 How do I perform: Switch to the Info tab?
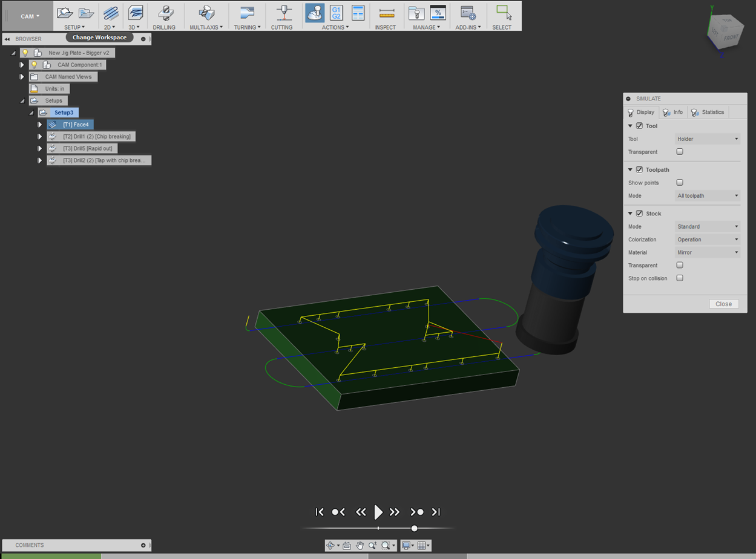(x=672, y=112)
